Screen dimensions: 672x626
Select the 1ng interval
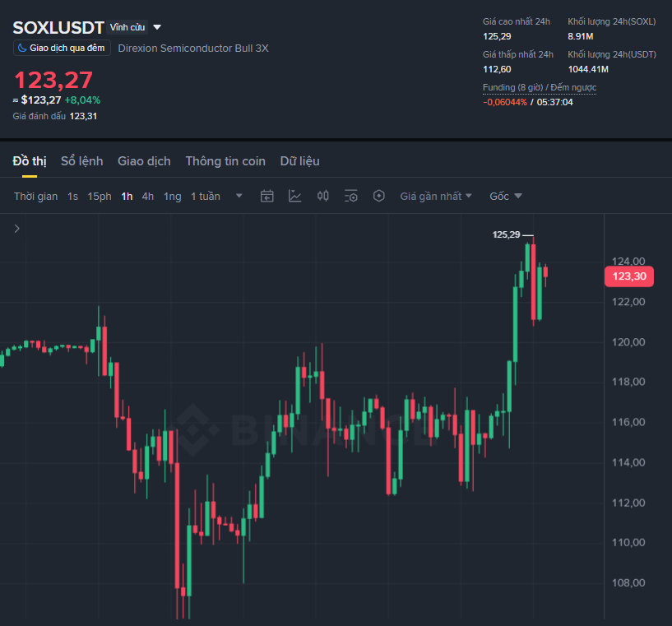(x=172, y=197)
